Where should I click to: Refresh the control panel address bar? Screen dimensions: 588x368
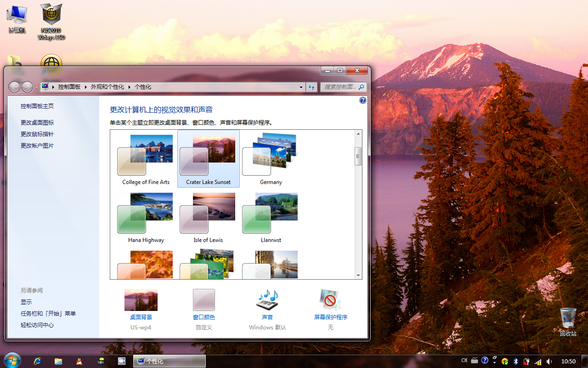(x=311, y=87)
